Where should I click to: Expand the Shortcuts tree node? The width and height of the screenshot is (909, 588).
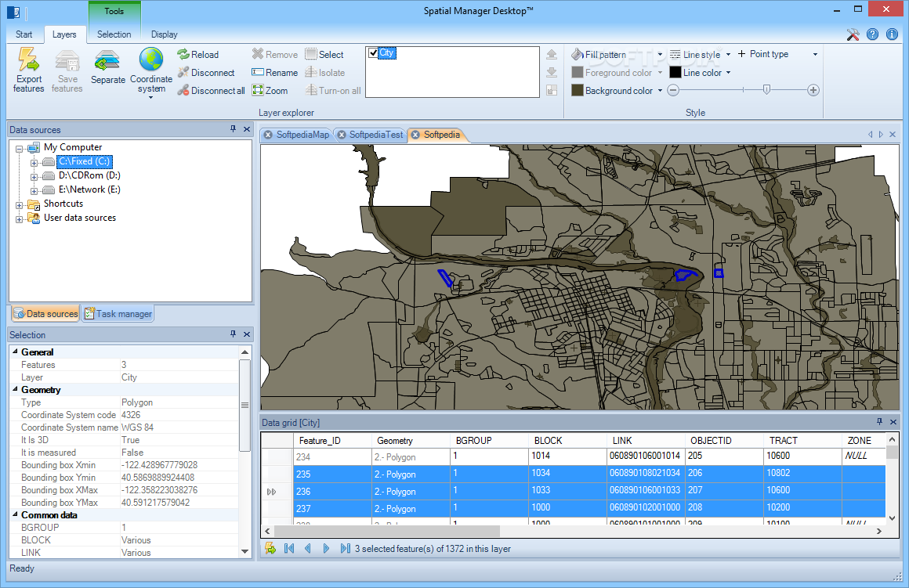(19, 205)
